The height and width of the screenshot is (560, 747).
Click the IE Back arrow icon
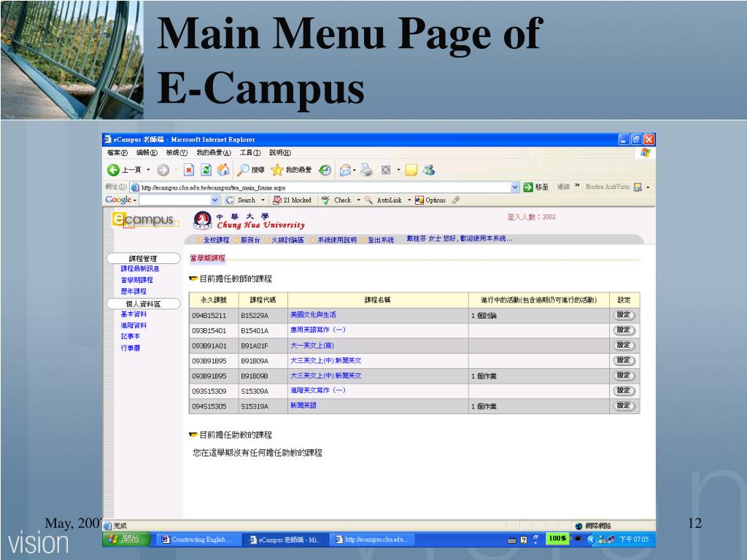(113, 170)
